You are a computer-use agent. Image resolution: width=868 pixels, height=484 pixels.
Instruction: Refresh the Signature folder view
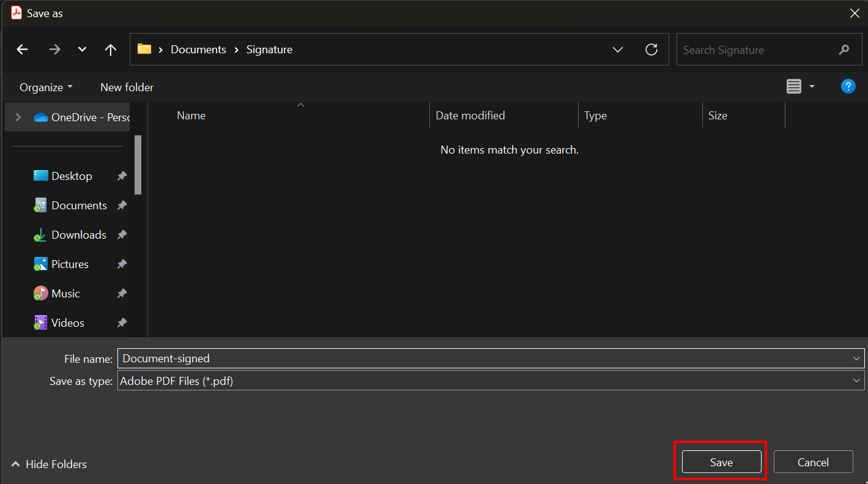coord(651,50)
